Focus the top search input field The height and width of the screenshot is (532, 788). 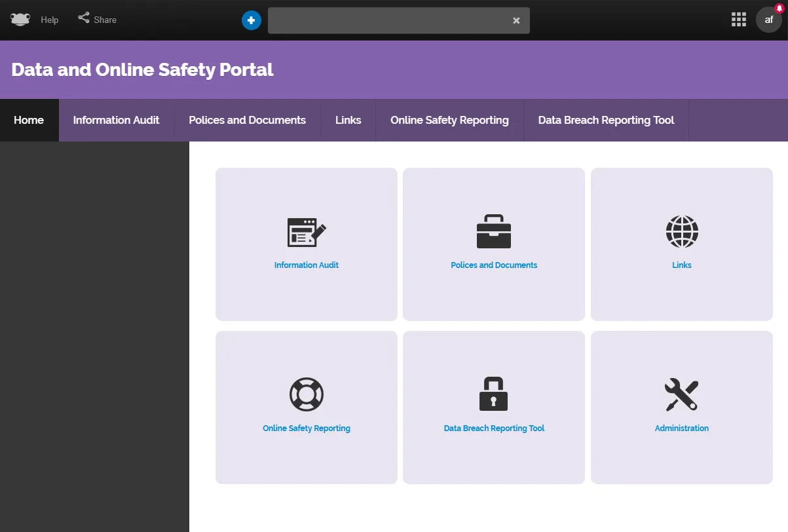tap(399, 20)
